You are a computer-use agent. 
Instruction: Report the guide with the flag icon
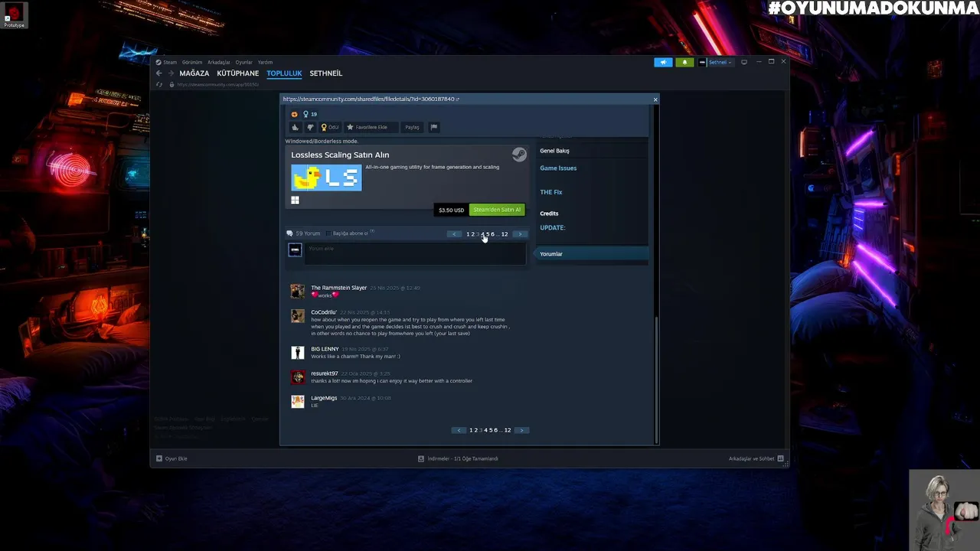tap(433, 127)
